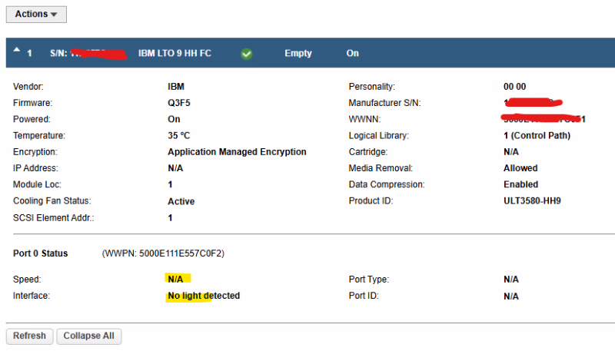Select the firmware value Q3F5

[x=179, y=103]
